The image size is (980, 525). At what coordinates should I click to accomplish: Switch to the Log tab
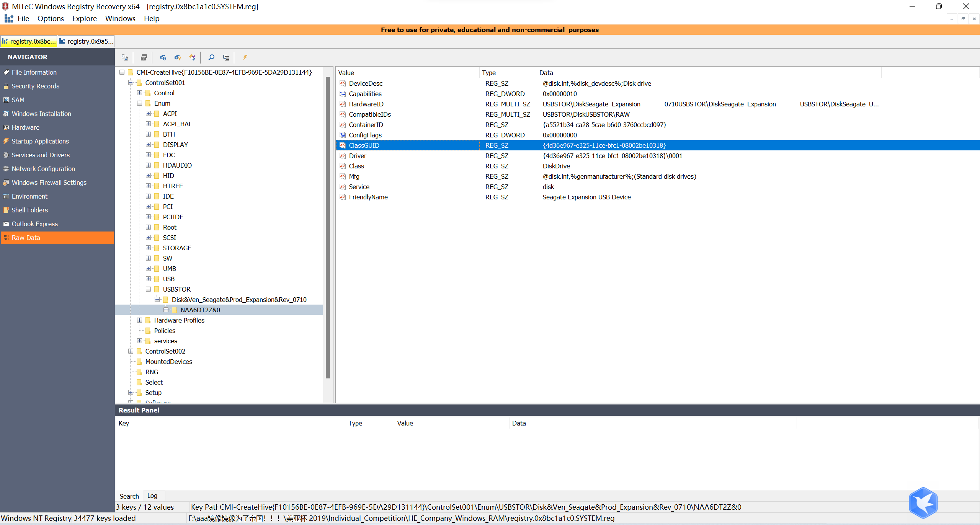click(152, 496)
